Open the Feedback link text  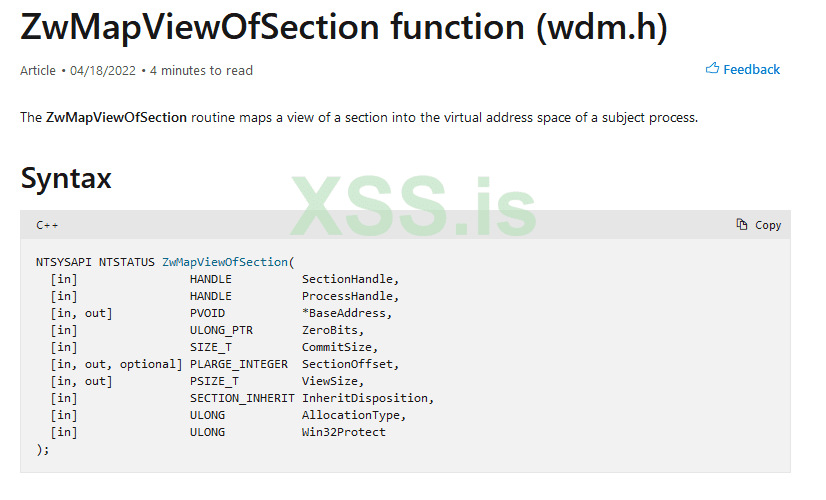pyautogui.click(x=751, y=69)
